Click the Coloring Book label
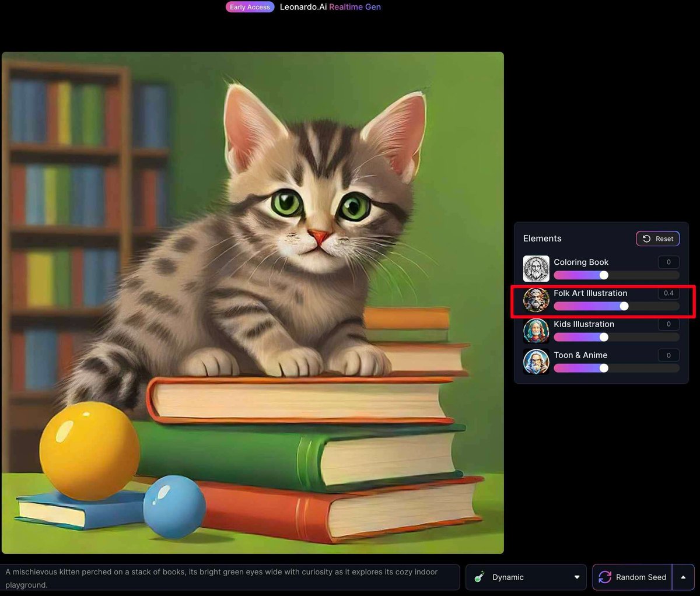Screen dimensions: 700x596 pos(581,262)
